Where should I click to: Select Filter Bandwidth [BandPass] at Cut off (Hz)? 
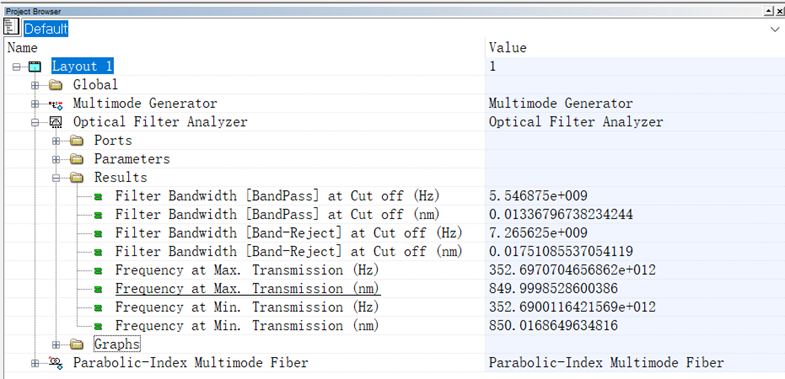click(x=280, y=196)
